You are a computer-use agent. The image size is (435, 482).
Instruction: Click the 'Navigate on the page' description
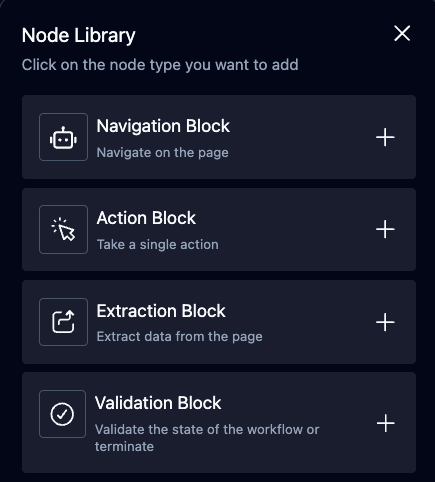163,153
